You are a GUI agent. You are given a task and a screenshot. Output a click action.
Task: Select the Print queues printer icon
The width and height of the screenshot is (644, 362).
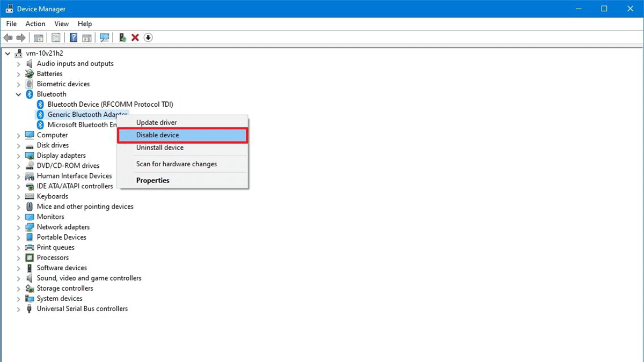point(30,247)
